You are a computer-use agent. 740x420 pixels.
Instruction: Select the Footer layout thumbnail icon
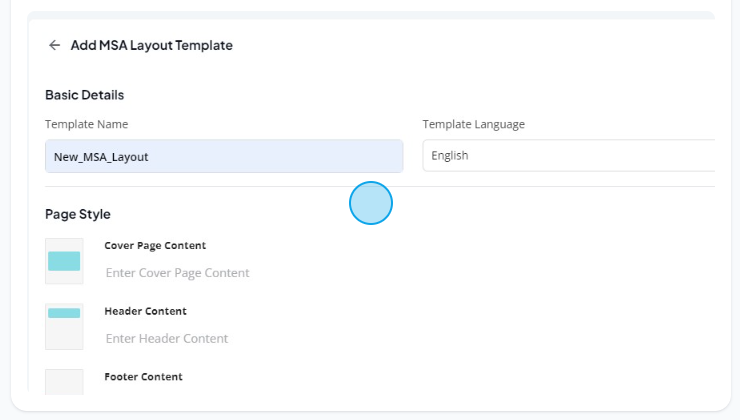coord(64,382)
